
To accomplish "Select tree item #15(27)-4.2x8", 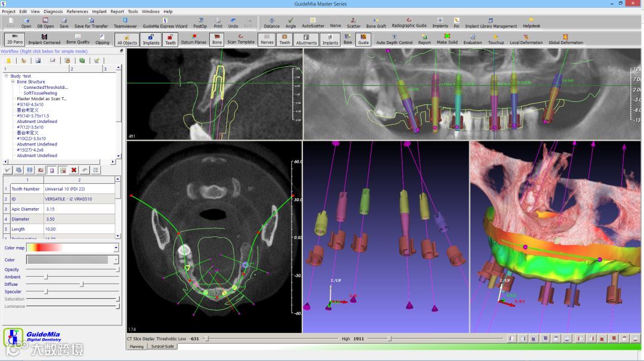I will [30, 150].
